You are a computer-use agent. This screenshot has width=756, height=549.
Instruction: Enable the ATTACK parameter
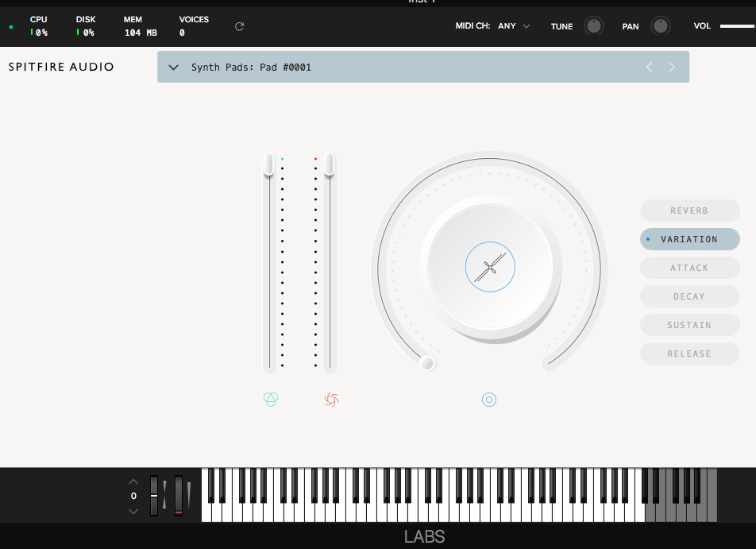point(689,268)
